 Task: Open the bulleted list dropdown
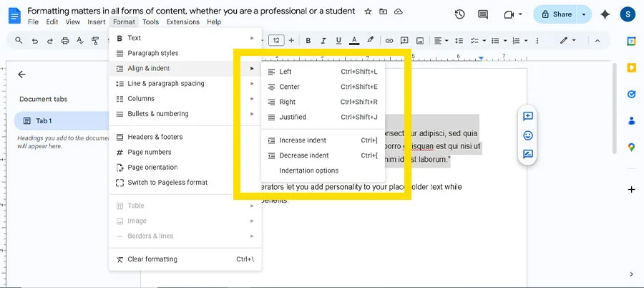(499, 40)
